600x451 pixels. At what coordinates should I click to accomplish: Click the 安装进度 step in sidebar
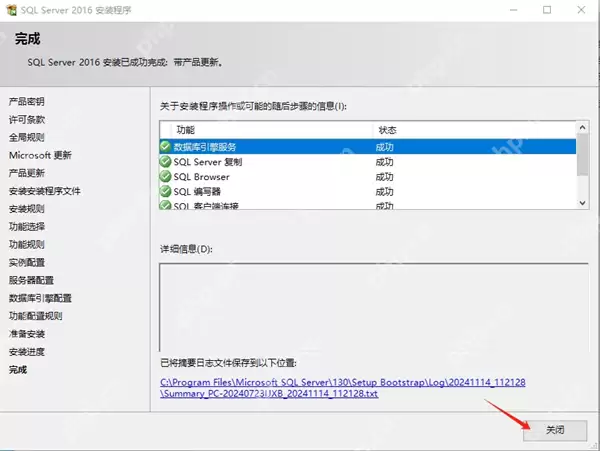(27, 352)
